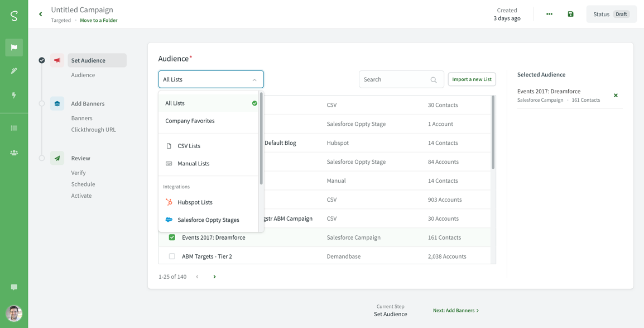Open Activate sub-step
The height and width of the screenshot is (328, 644).
click(81, 196)
